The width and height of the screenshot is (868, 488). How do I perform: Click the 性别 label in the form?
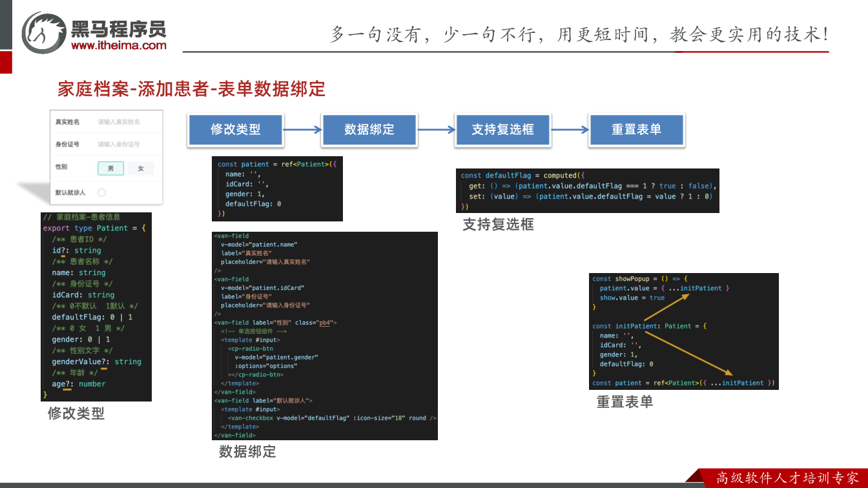[61, 167]
